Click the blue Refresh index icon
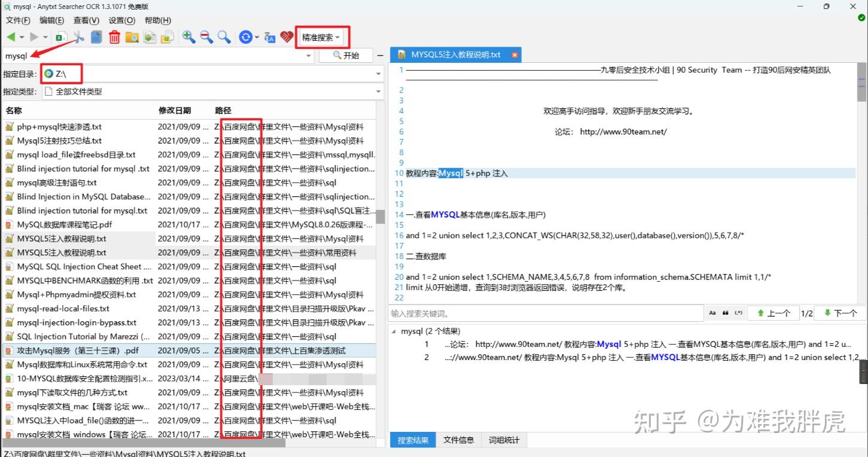Image resolution: width=868 pixels, height=457 pixels. [245, 36]
